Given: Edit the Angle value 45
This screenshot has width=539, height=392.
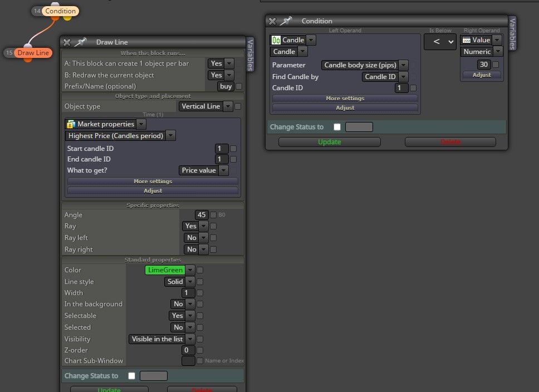Looking at the screenshot, I should tap(202, 214).
